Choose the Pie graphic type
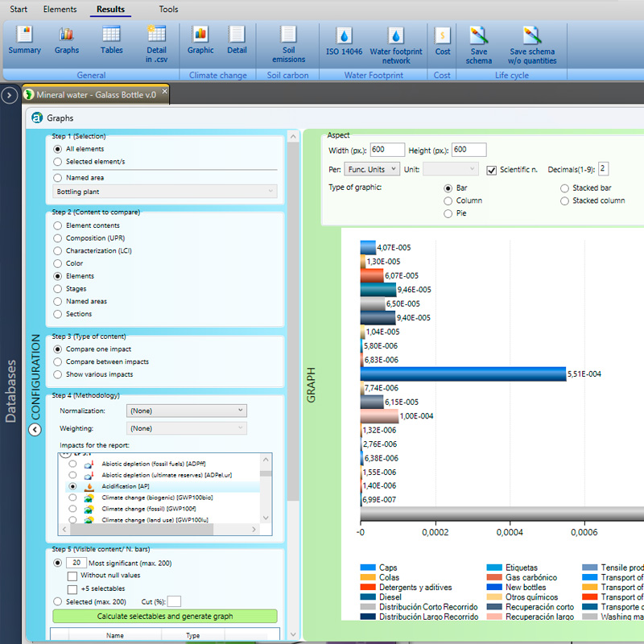The image size is (644, 644). [x=448, y=213]
